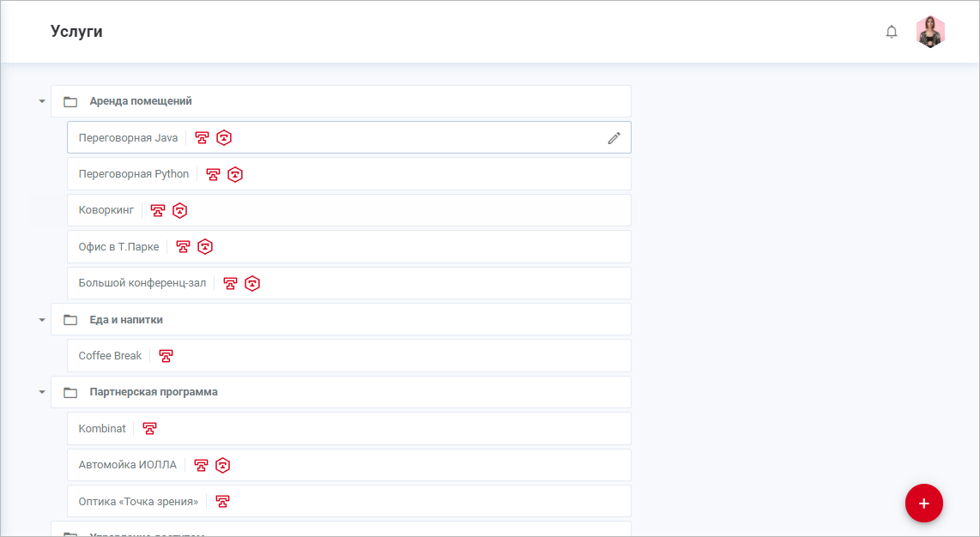Click the edit pencil on Переговорная Java
This screenshot has height=537, width=980.
pyautogui.click(x=614, y=138)
